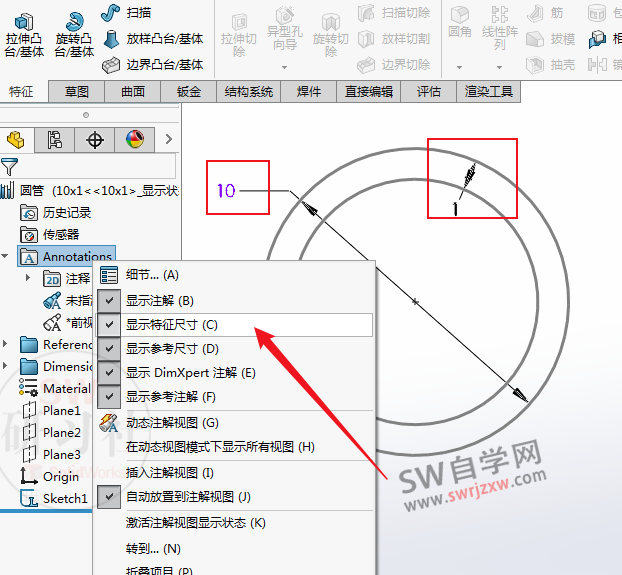622x575 pixels.
Task: Open the Hole Wizard (异型孔向导)
Action: click(285, 29)
